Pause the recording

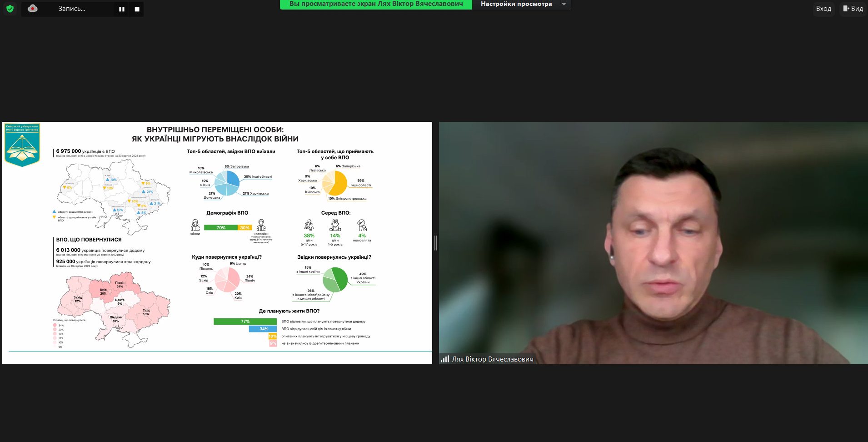[x=122, y=9]
